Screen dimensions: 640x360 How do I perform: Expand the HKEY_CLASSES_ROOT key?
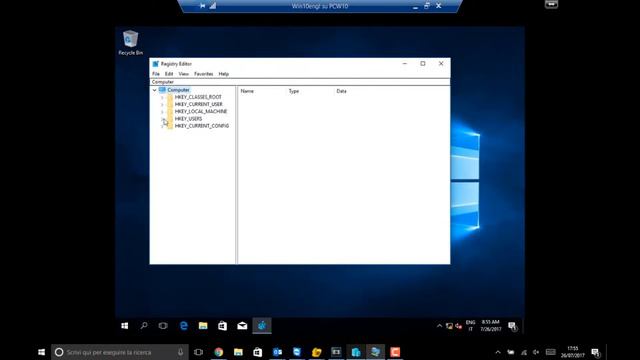click(x=162, y=97)
